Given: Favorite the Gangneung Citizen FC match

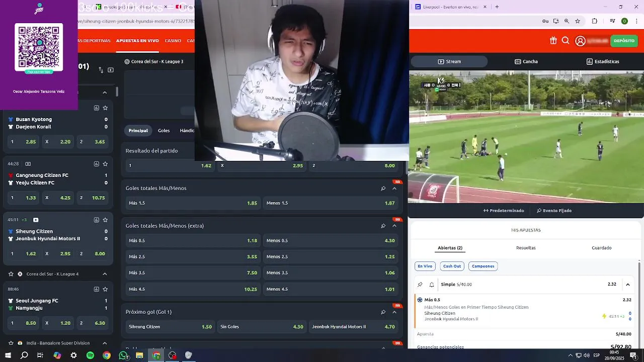Looking at the screenshot, I should pos(105,164).
